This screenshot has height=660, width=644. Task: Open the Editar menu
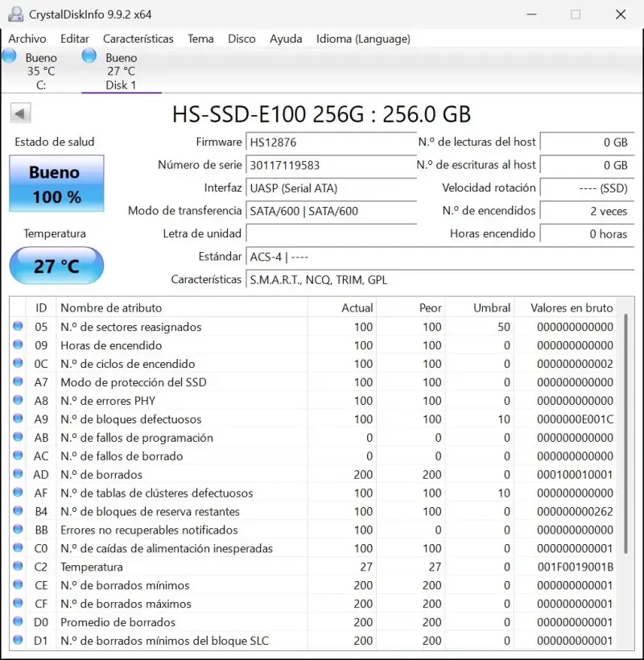pyautogui.click(x=75, y=39)
